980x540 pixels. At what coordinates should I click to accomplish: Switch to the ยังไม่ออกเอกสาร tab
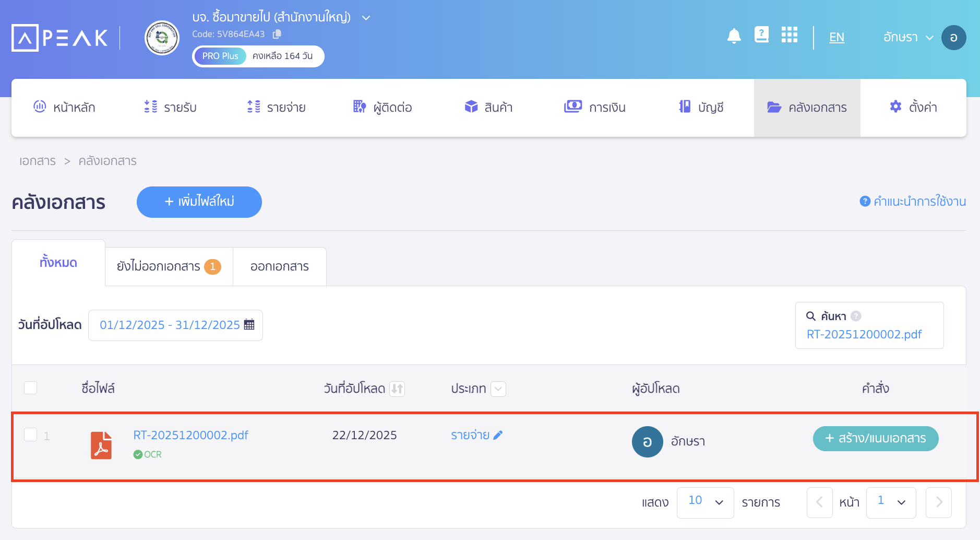click(169, 266)
